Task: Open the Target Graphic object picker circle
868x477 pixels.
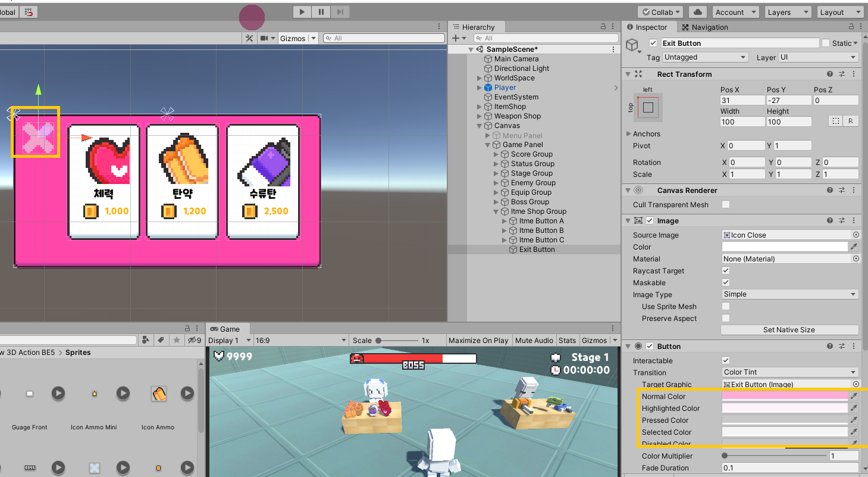Action: click(856, 384)
